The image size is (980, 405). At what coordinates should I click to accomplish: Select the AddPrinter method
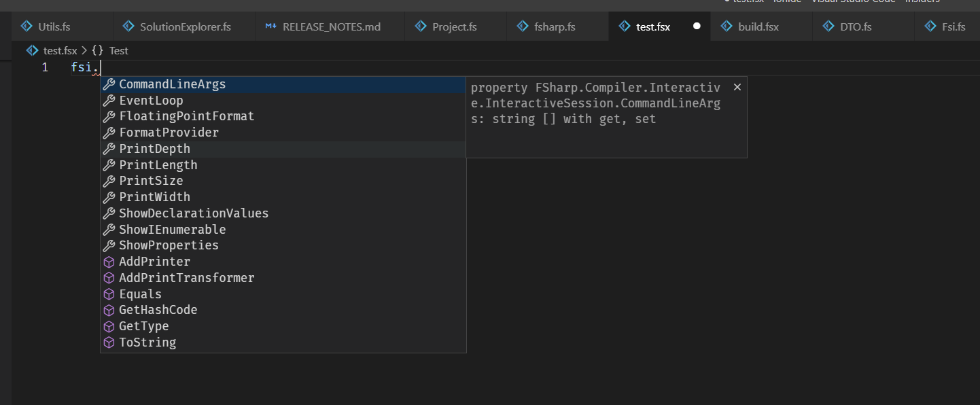click(x=283, y=262)
